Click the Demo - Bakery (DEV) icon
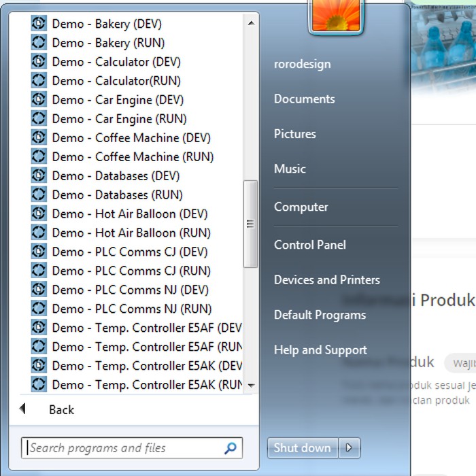This screenshot has height=476, width=476. point(39,24)
